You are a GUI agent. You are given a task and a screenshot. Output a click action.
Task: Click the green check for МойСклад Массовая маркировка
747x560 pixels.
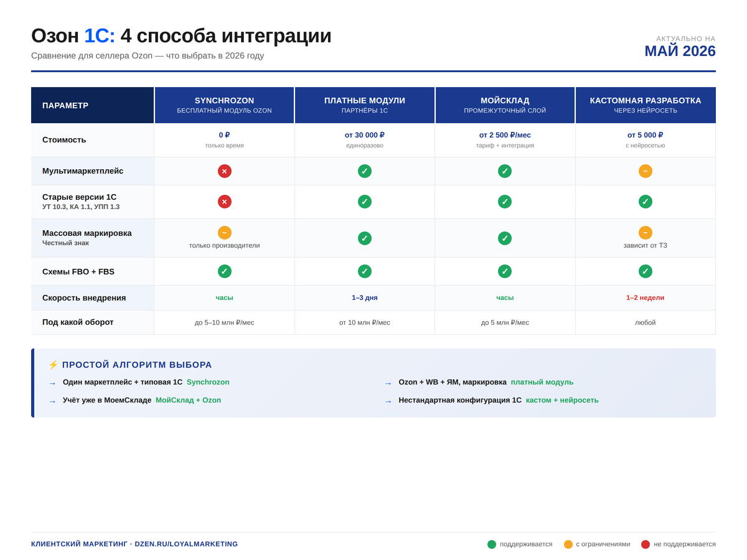[x=505, y=238]
